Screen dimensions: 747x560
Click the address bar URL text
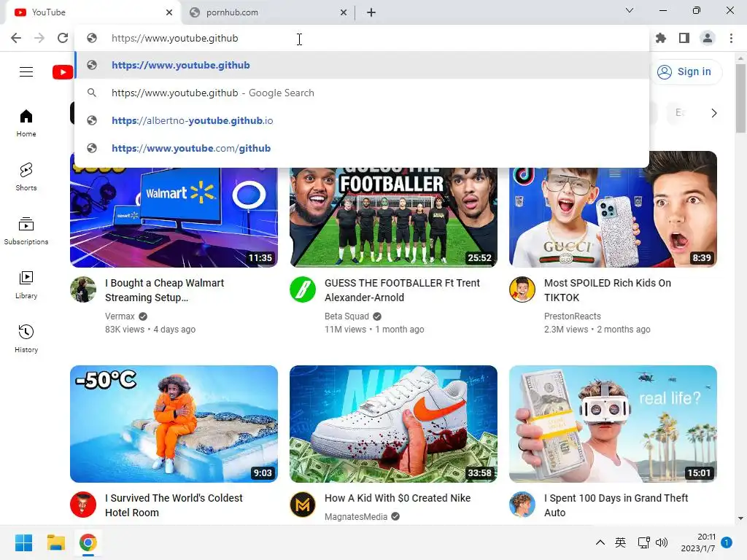(x=175, y=38)
